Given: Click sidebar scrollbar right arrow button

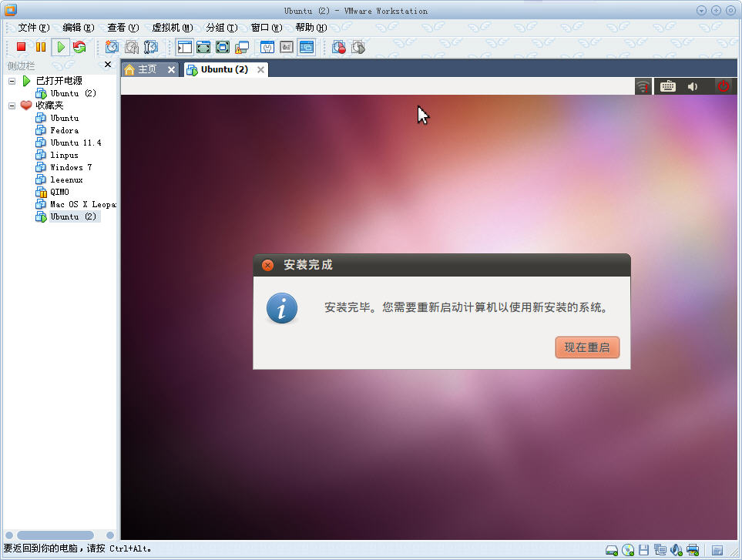Looking at the screenshot, I should click(110, 535).
